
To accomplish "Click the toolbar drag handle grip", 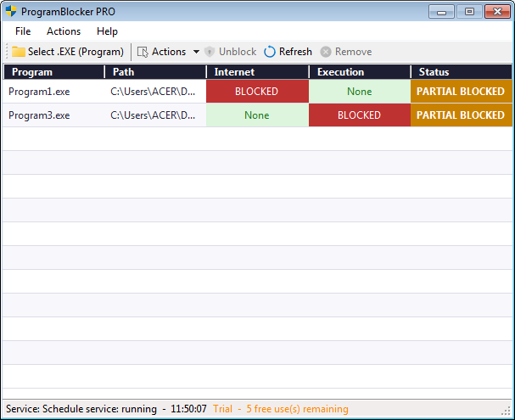I will 7,52.
